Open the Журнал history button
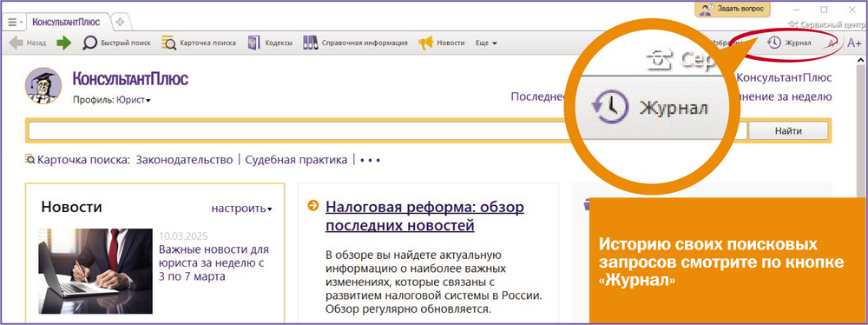The height and width of the screenshot is (325, 868). pos(789,43)
